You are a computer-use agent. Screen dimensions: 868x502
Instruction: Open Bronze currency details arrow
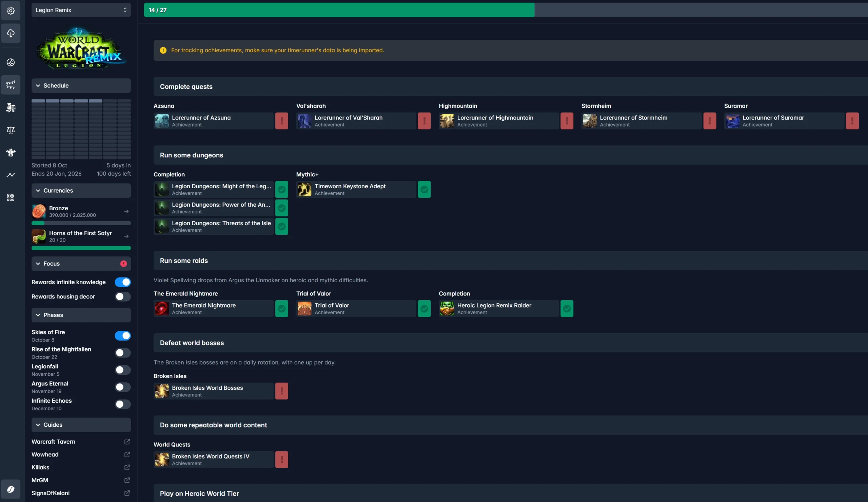coord(126,212)
